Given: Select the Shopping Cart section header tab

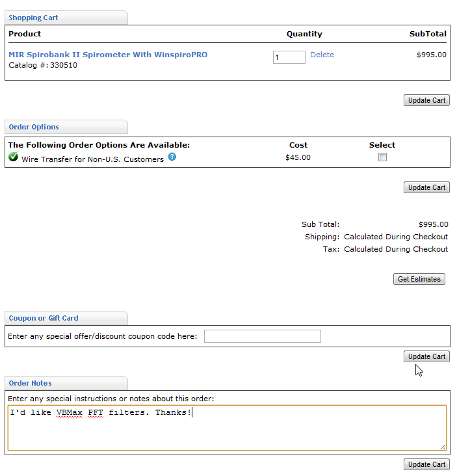Looking at the screenshot, I should point(33,18).
